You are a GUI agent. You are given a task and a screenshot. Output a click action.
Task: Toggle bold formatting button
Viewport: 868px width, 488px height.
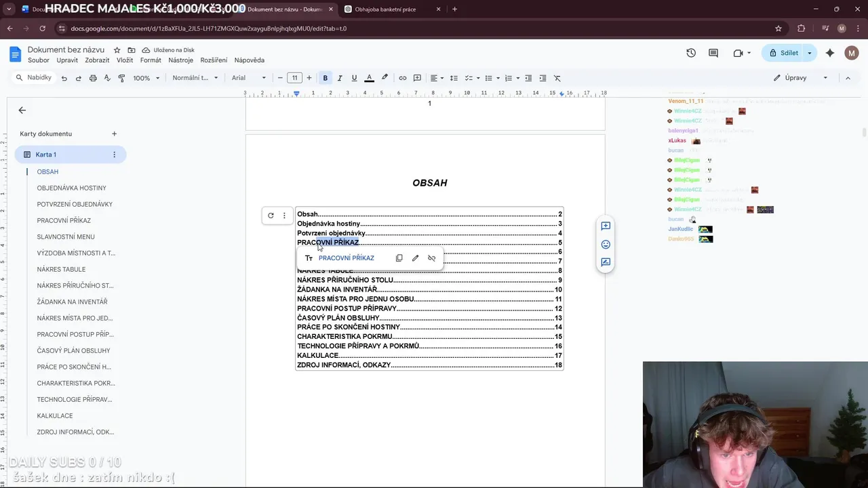pyautogui.click(x=325, y=78)
